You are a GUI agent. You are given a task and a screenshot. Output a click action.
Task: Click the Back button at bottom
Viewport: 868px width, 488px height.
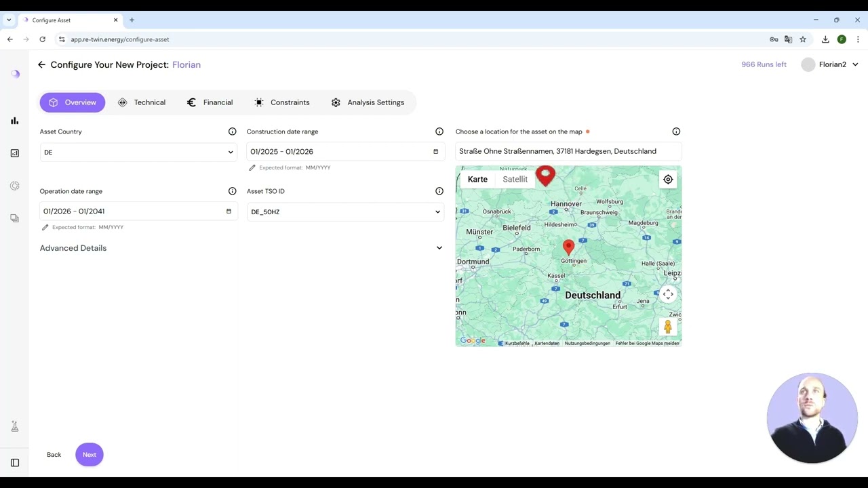54,455
